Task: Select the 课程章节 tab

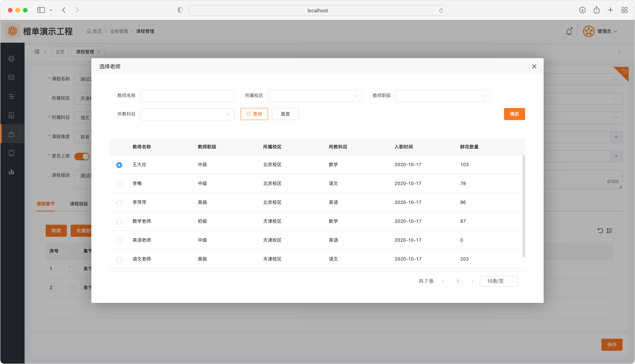Action: coord(45,204)
